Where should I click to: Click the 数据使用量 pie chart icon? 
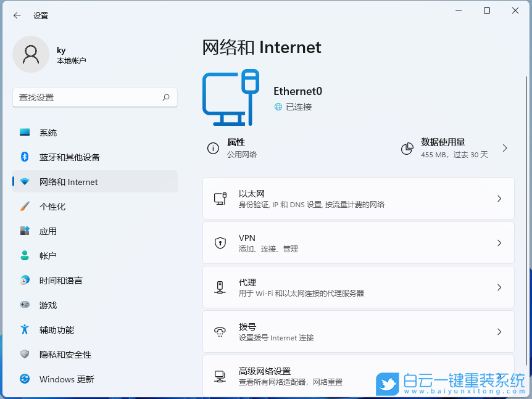[x=407, y=149]
